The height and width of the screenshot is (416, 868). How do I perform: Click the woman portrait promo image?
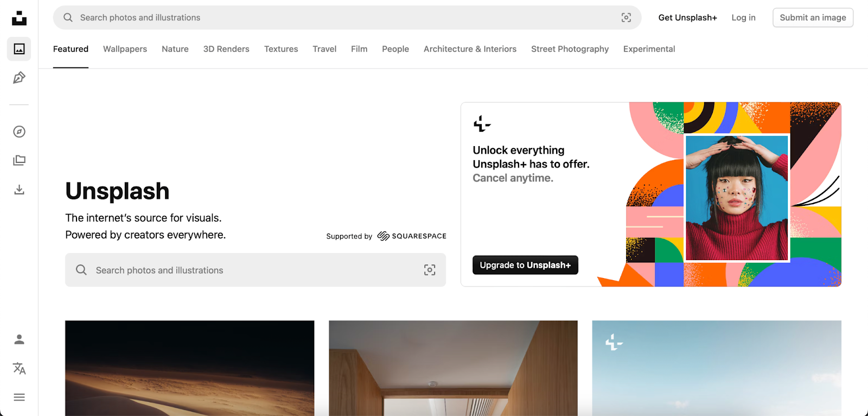coord(737,198)
